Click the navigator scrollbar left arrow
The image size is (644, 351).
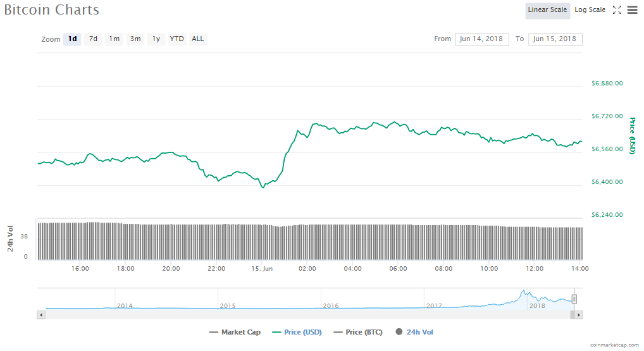(42, 314)
